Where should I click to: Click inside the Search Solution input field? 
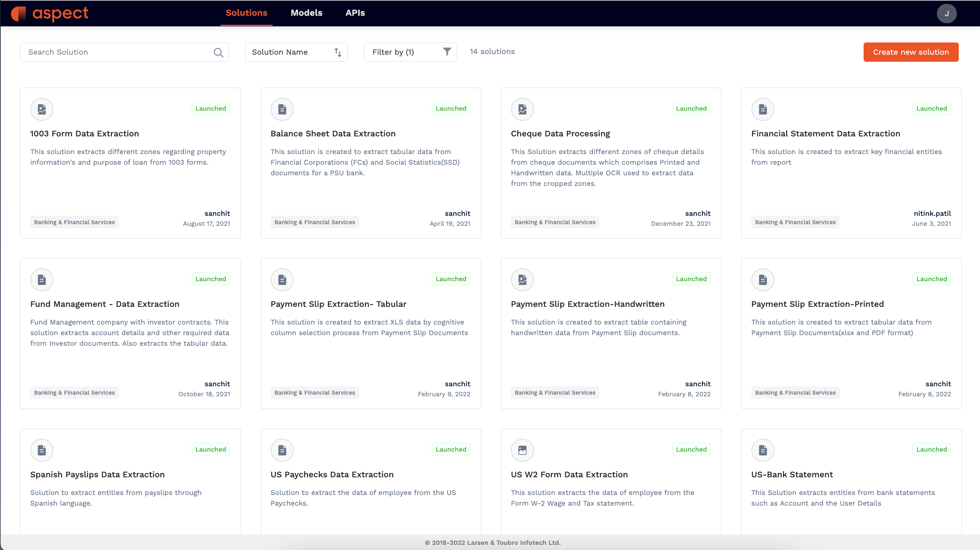tap(114, 52)
